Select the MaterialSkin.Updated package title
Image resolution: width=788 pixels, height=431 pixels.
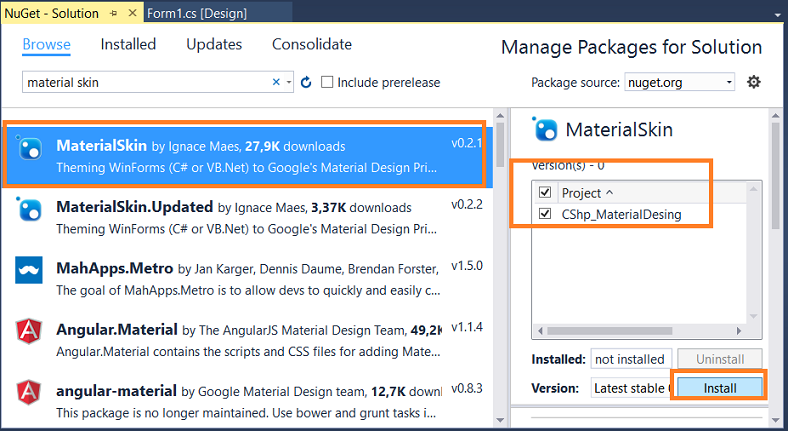pos(135,207)
